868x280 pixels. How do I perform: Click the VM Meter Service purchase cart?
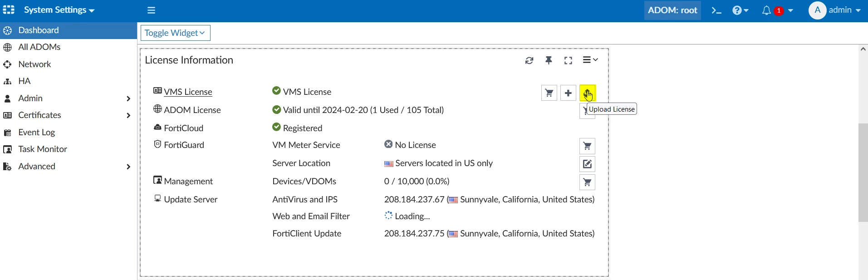click(x=587, y=146)
